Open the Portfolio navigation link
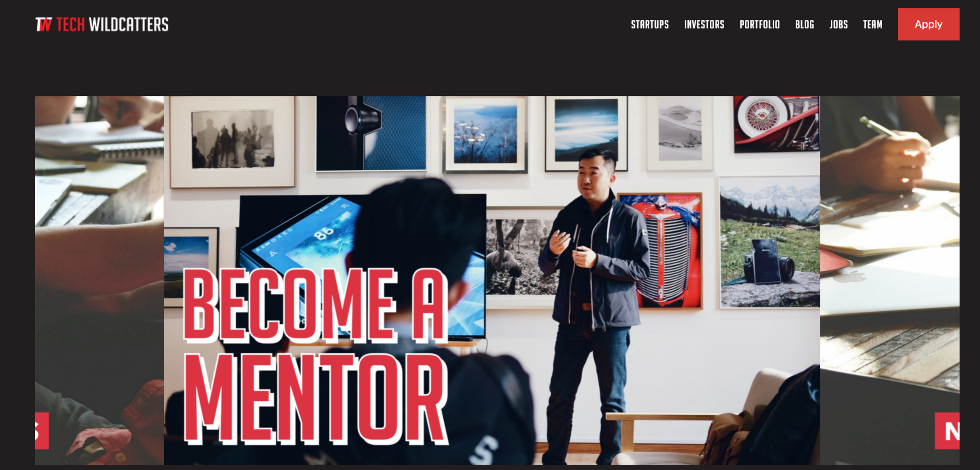 [760, 25]
